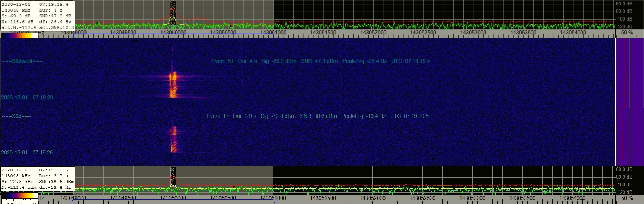Click the dark red dot marker in top spectrum
644x204 pixels.
coord(230,26)
